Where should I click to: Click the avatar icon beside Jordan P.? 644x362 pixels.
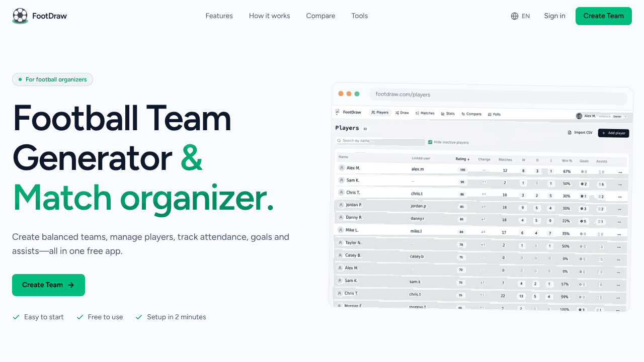coord(341,205)
